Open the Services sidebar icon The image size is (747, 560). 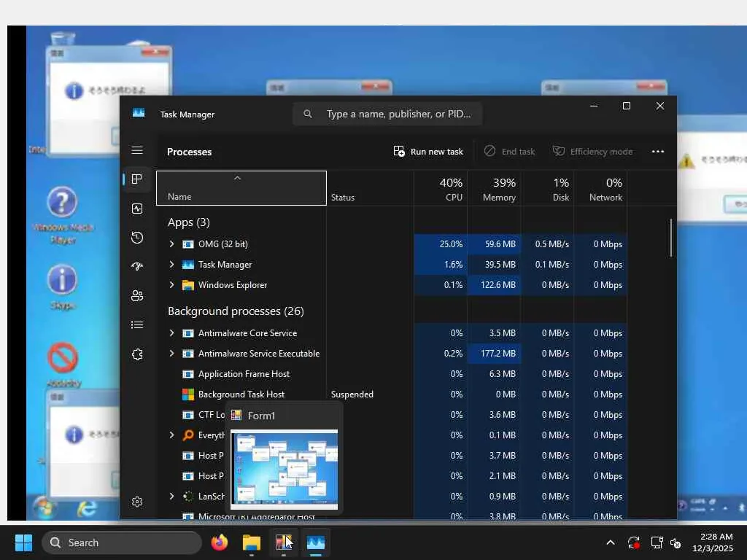pos(137,354)
